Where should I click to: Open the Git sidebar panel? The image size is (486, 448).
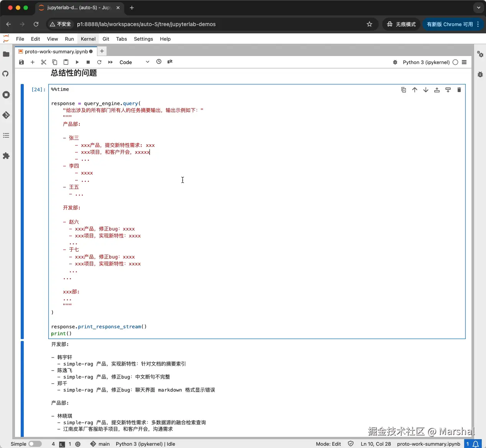pyautogui.click(x=6, y=115)
